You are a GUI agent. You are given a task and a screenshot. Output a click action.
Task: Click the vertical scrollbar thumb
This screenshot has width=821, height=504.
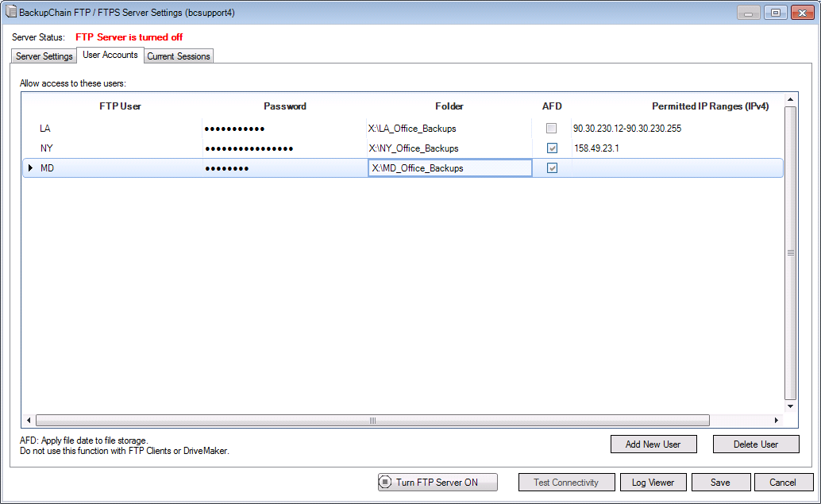pos(791,252)
